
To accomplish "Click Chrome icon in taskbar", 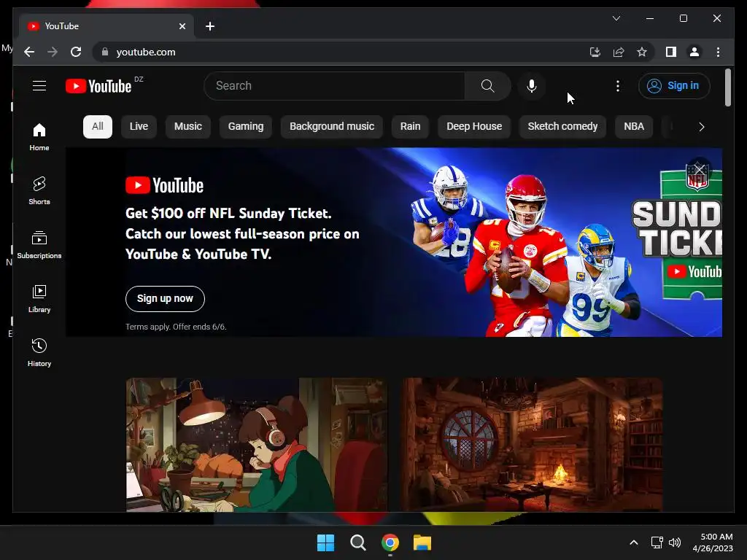I will coord(390,542).
